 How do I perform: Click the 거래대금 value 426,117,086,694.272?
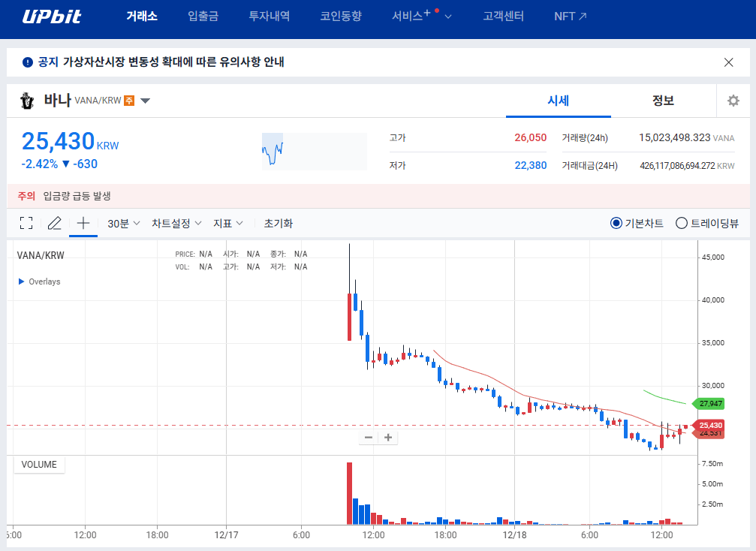pos(677,166)
